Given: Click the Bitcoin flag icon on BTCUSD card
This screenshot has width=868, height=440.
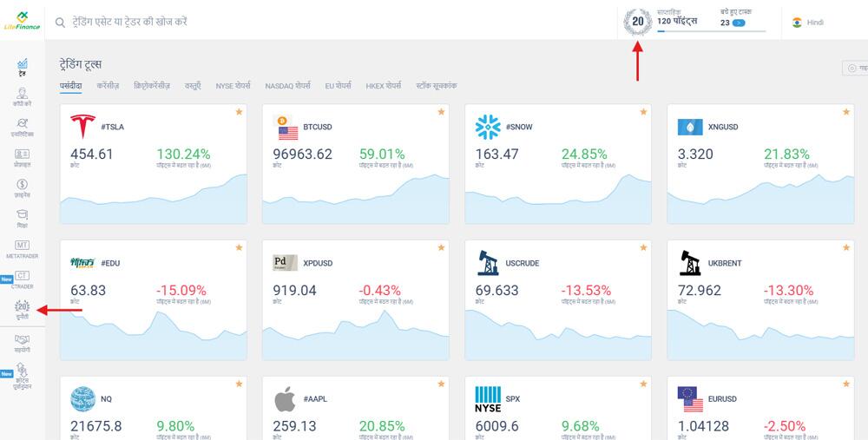Looking at the screenshot, I should (286, 128).
